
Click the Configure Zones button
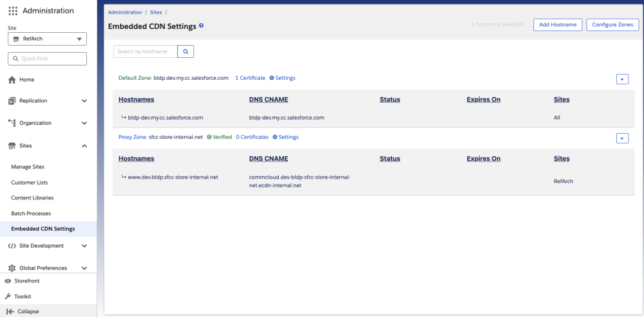click(x=612, y=24)
